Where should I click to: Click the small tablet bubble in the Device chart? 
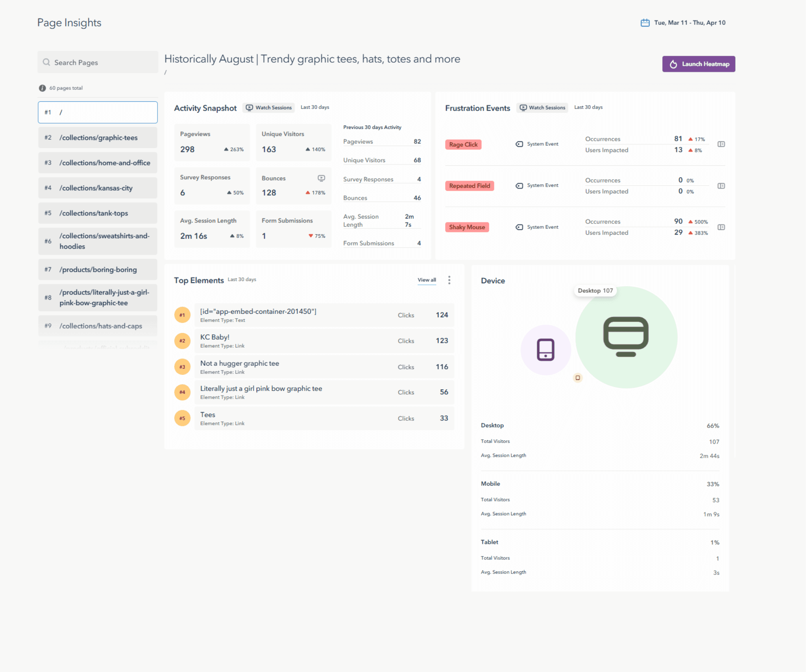pyautogui.click(x=578, y=378)
